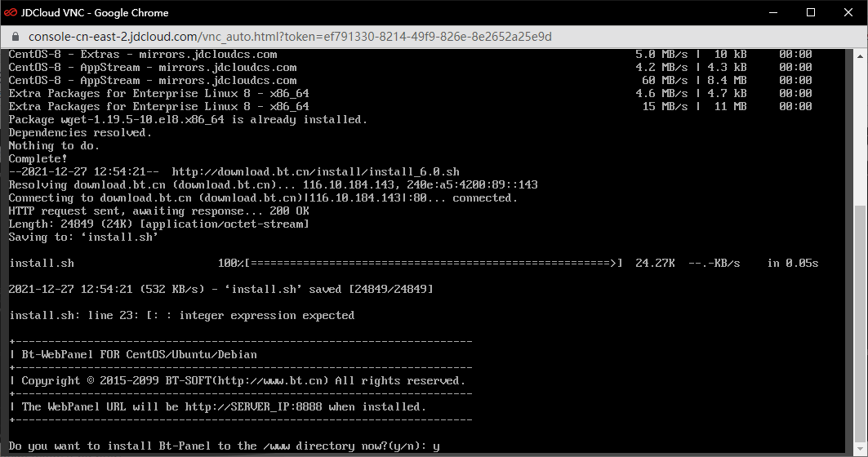Click the AppStream line showing 60 MB/s
The height and width of the screenshot is (457, 868).
point(410,80)
